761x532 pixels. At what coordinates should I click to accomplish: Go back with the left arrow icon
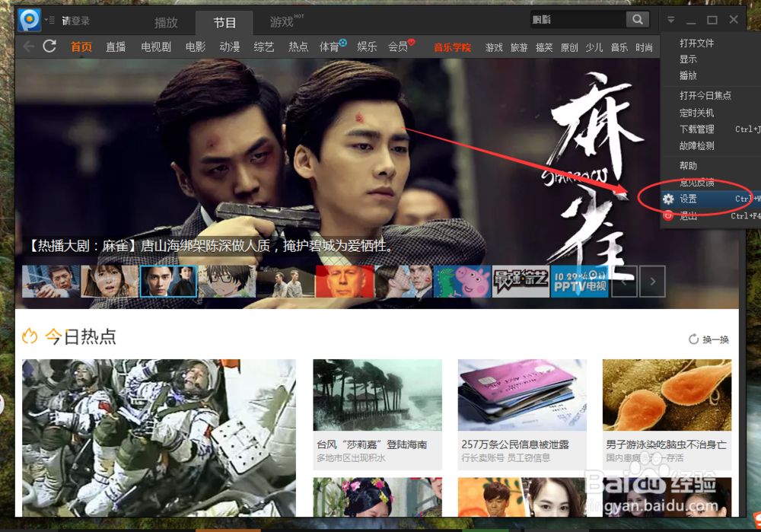point(29,46)
